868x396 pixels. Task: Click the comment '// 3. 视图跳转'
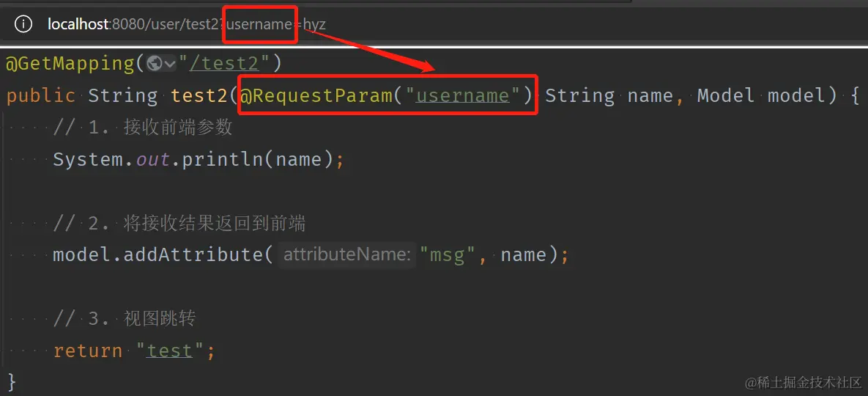125,318
